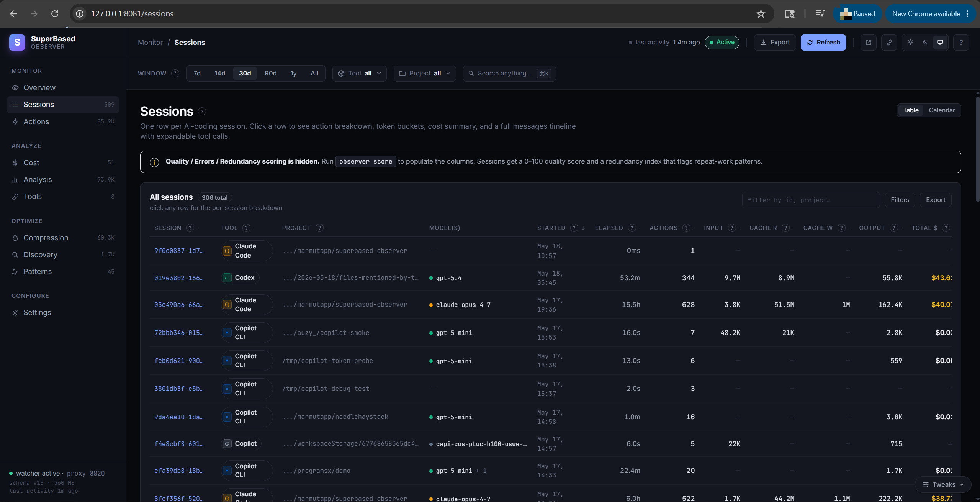
Task: Open Settings in sidebar
Action: pos(63,312)
